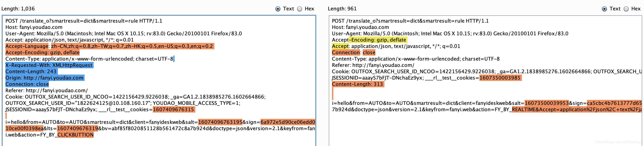The height and width of the screenshot is (146, 644).
Task: Click 'Origin: http://fanyi.youdao.com' line
Action: pos(45,78)
